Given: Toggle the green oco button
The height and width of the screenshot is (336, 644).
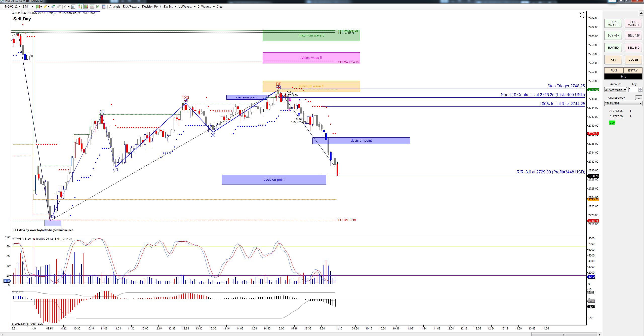Looking at the screenshot, I should (x=612, y=123).
